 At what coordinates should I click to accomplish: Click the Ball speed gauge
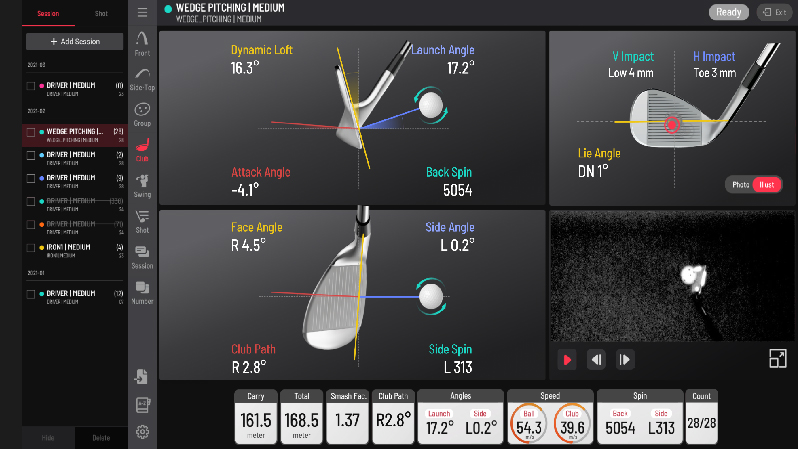[x=529, y=424]
